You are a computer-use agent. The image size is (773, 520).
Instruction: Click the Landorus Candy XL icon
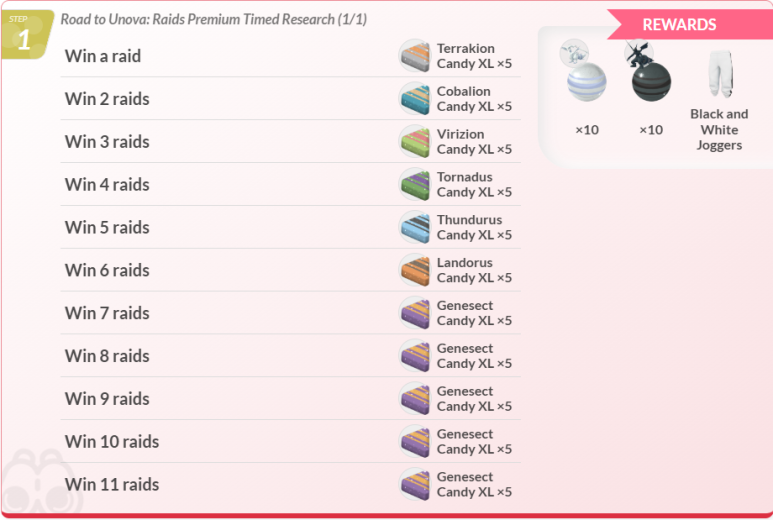[x=415, y=270]
